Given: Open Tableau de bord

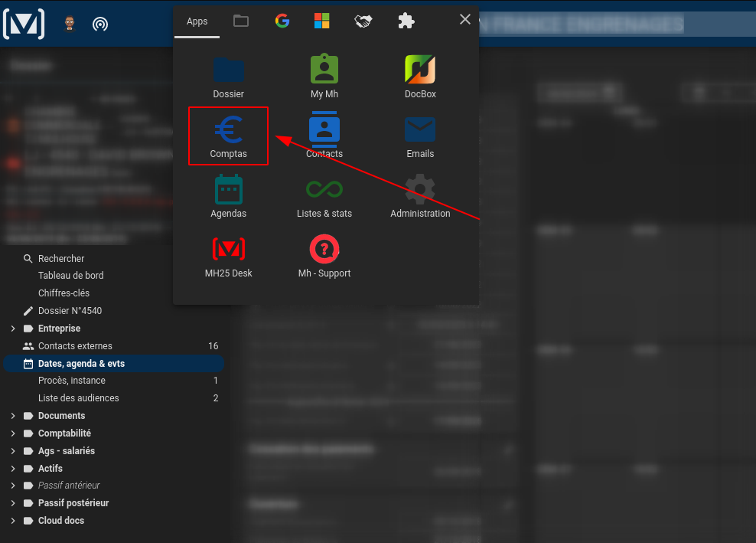Looking at the screenshot, I should (x=71, y=276).
